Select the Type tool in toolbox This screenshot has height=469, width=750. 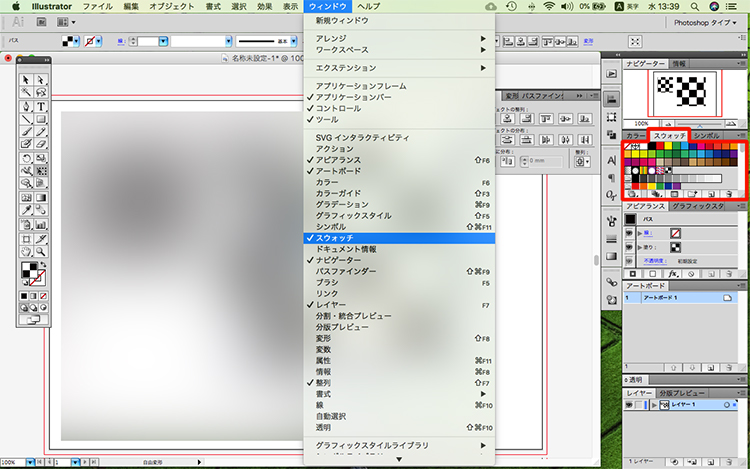[x=41, y=106]
